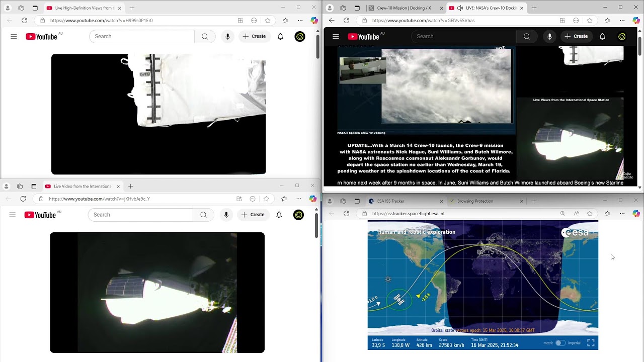Select Crew-10 Mission Docking X tab
644x362 pixels.
point(404,8)
